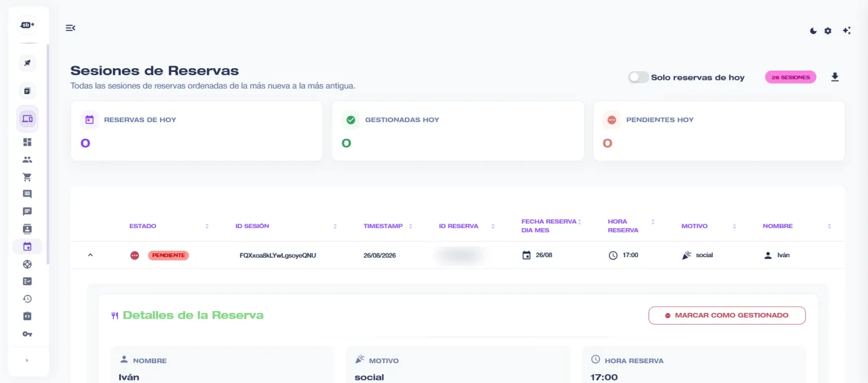This screenshot has height=383, width=868.
Task: Open the rocket icon in the sidebar
Action: pyautogui.click(x=27, y=63)
